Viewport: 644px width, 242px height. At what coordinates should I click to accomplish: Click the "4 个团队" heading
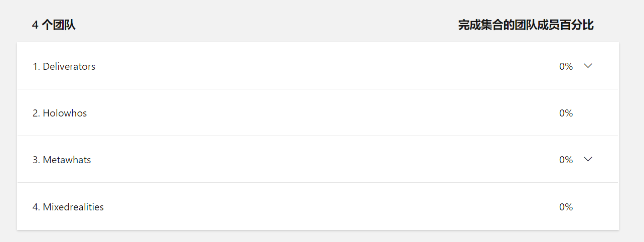pyautogui.click(x=54, y=25)
